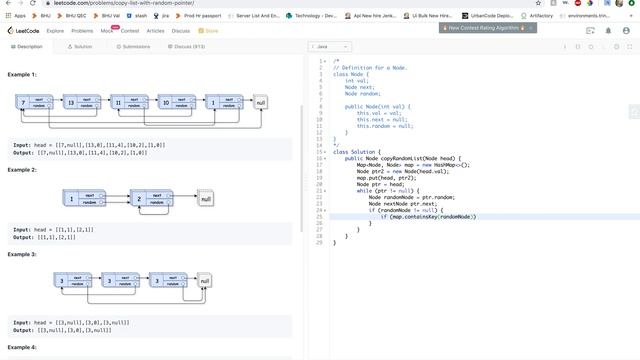Screen dimensions: 640x360
Task: Click the browser address bar URL
Action: (124, 3)
